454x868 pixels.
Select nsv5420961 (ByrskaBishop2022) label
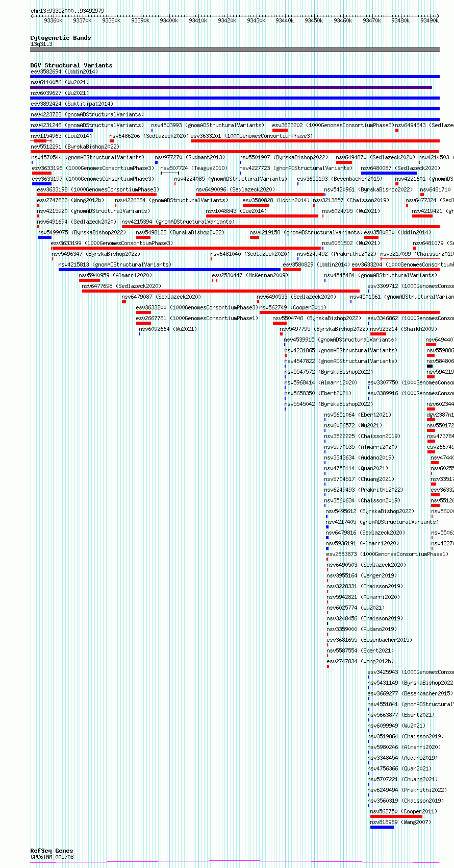click(368, 189)
